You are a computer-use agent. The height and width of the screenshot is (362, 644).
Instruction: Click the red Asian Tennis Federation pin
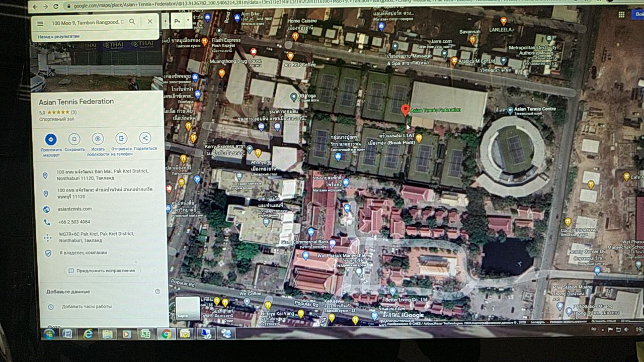click(x=405, y=110)
